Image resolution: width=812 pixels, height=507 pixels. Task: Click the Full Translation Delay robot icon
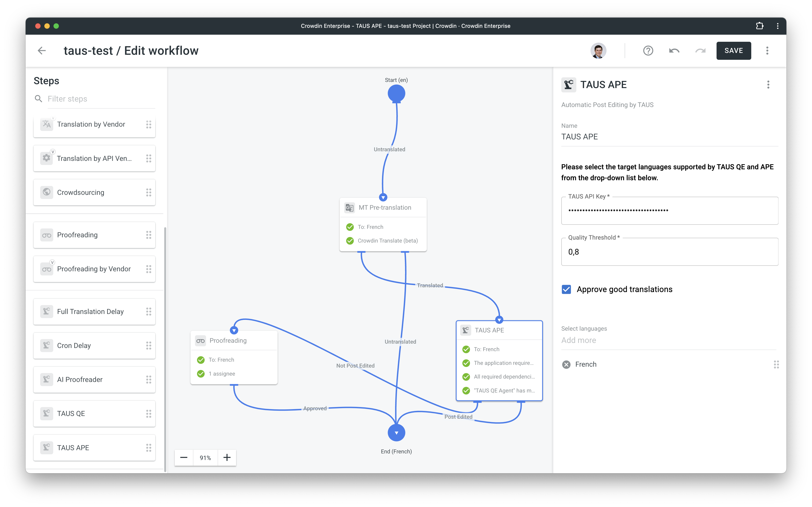(x=47, y=311)
